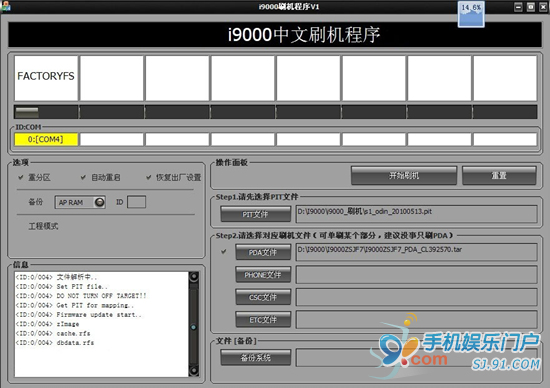Click the log scrollbar up arrow
Viewport: 550px width, 388px height.
pos(194,277)
